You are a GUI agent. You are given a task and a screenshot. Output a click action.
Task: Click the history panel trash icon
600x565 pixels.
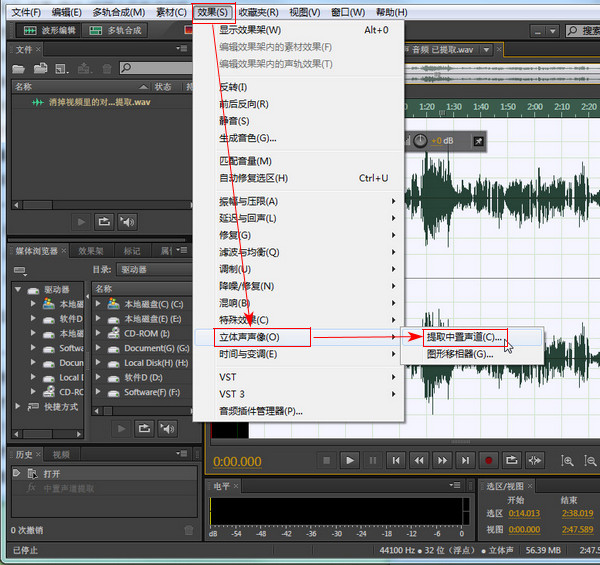pos(189,530)
